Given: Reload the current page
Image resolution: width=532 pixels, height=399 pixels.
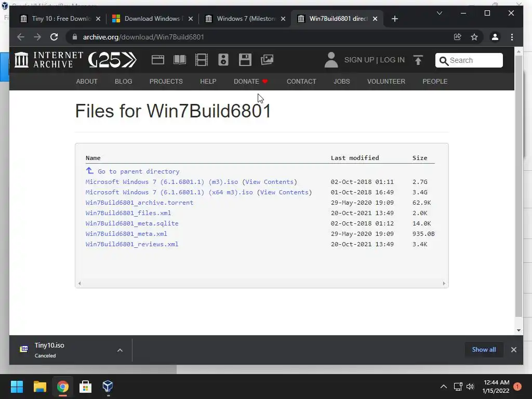Looking at the screenshot, I should 54,37.
